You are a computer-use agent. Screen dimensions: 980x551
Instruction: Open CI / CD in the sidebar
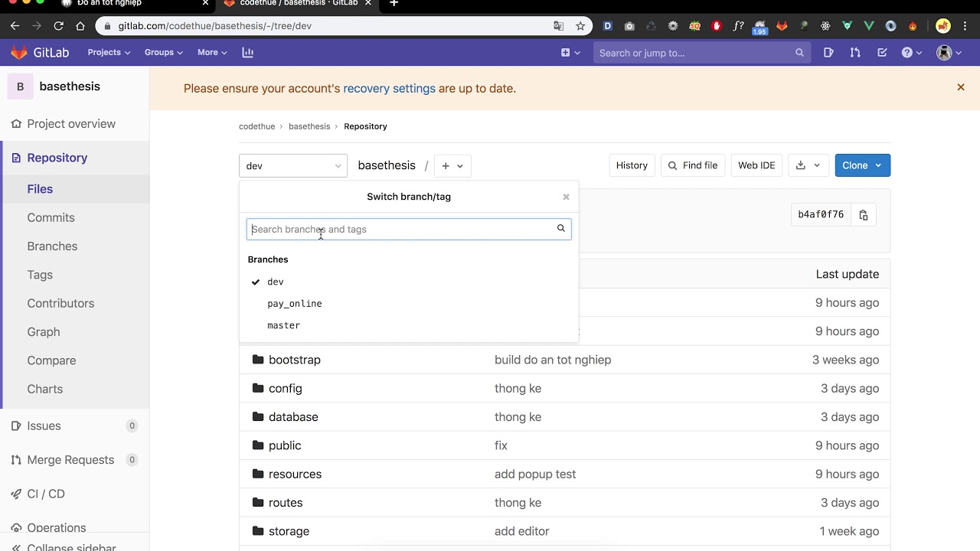[x=46, y=494]
